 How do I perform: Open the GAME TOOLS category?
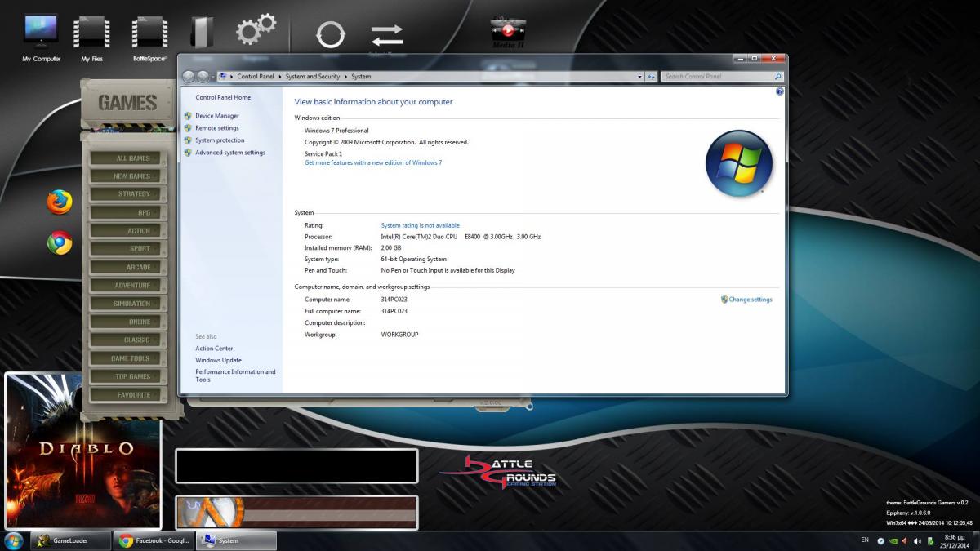tap(128, 358)
